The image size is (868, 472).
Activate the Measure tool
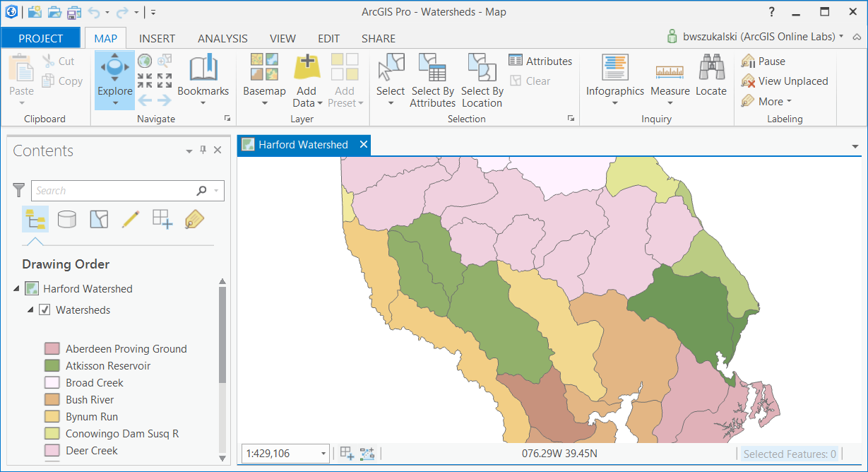(670, 79)
